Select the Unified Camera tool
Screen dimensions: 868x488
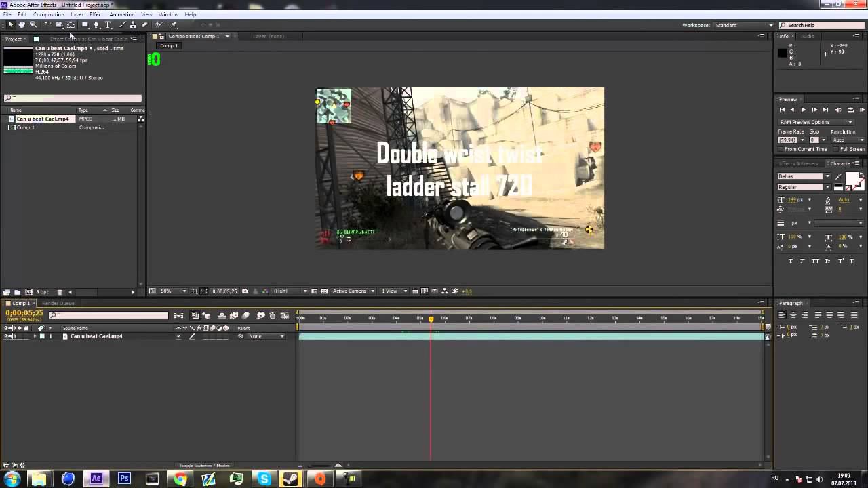pyautogui.click(x=59, y=24)
